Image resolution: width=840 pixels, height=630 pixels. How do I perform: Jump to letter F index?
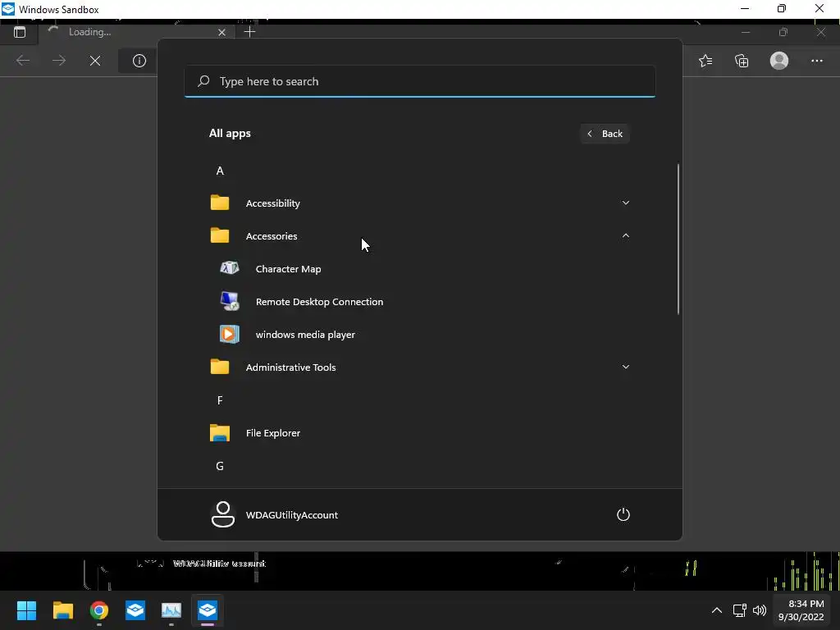220,400
